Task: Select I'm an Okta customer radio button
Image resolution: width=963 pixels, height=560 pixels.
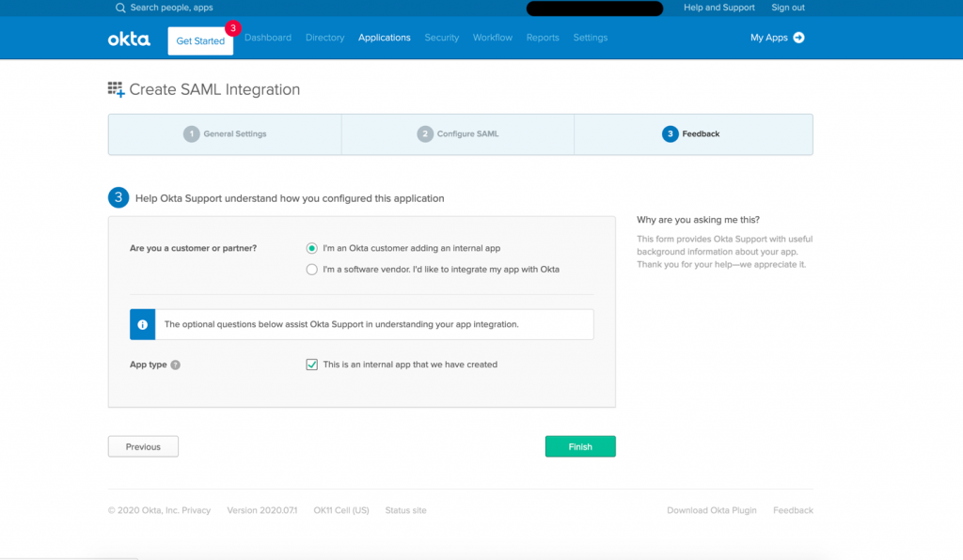Action: pos(311,247)
